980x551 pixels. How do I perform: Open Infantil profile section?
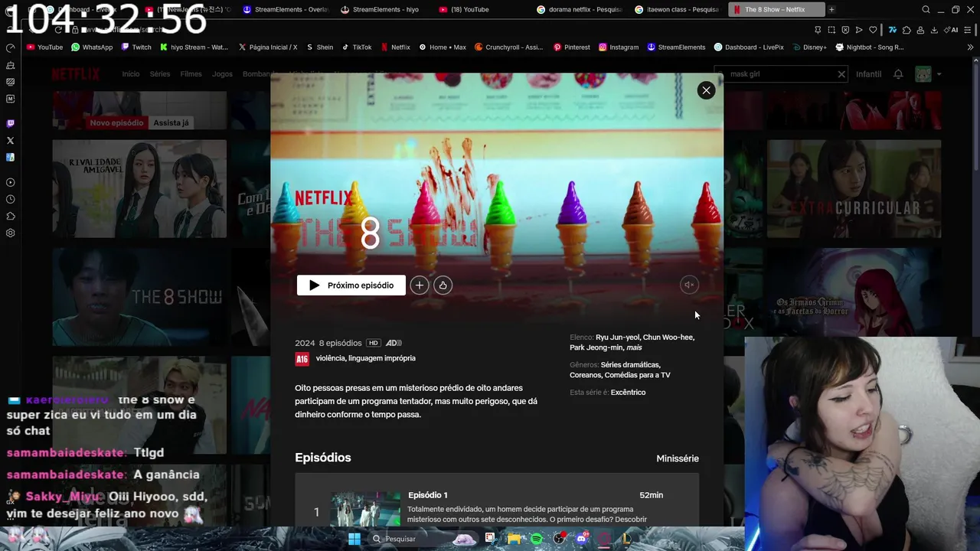click(x=868, y=74)
